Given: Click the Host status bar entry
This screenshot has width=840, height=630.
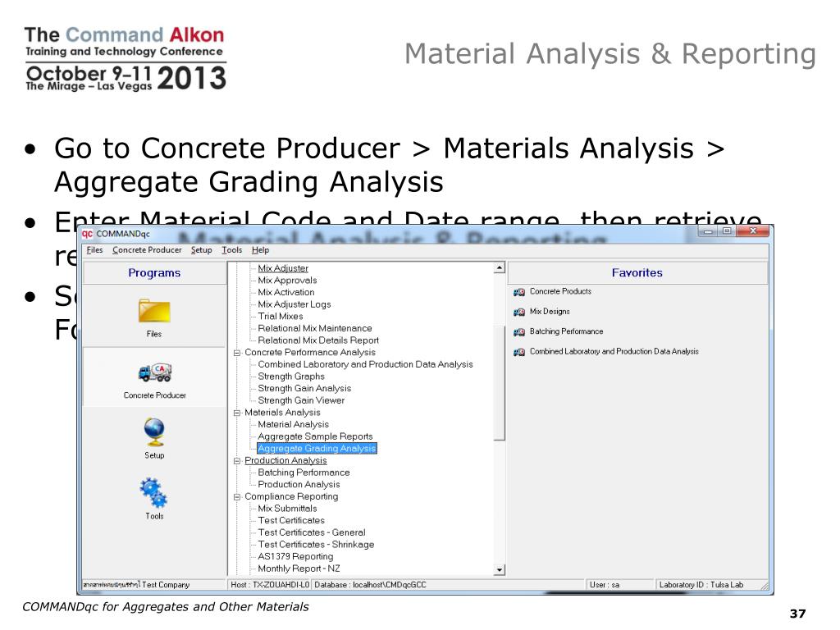Looking at the screenshot, I should click(x=270, y=585).
